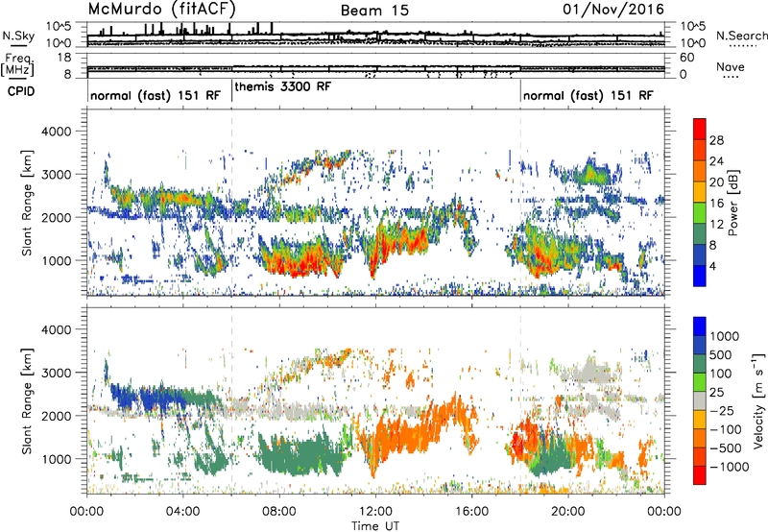Viewport: 768px width, 532px height.
Task: Click the 'Beam 15' title label
Action: pyautogui.click(x=374, y=11)
